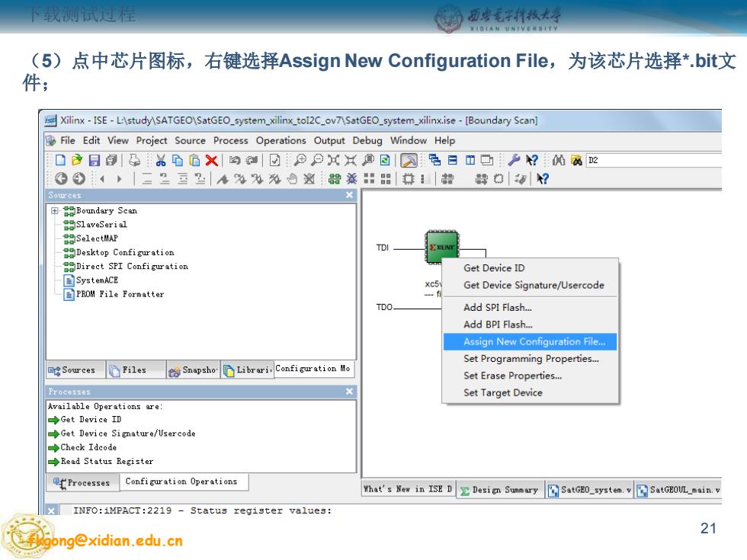Image resolution: width=747 pixels, height=560 pixels.
Task: Choose Add BPI Flash from context menu
Action: [x=530, y=325]
